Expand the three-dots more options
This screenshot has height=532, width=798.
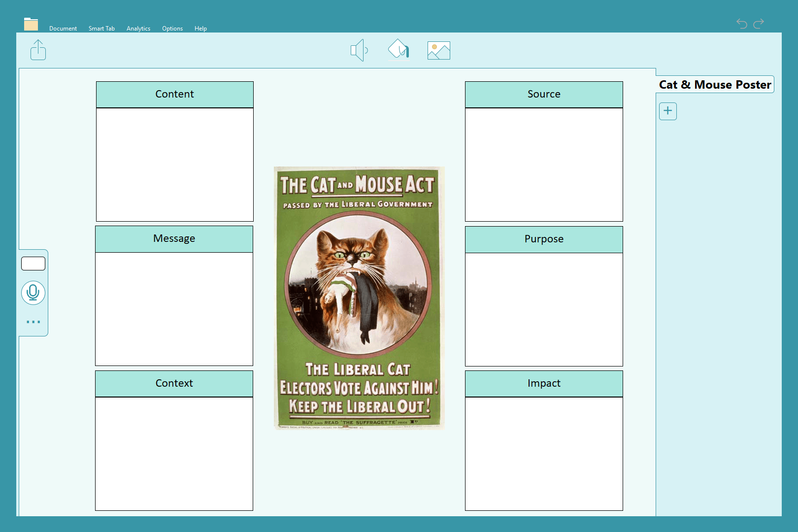coord(33,322)
